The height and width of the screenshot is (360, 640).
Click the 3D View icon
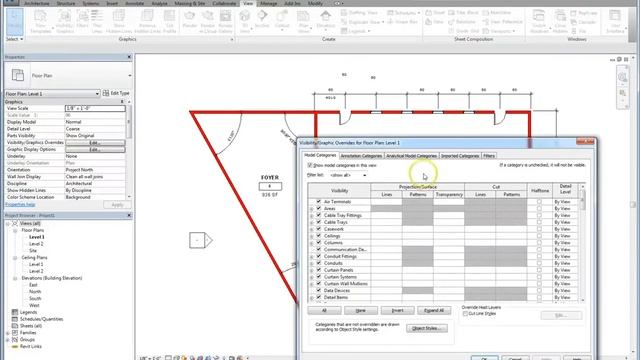point(244,21)
